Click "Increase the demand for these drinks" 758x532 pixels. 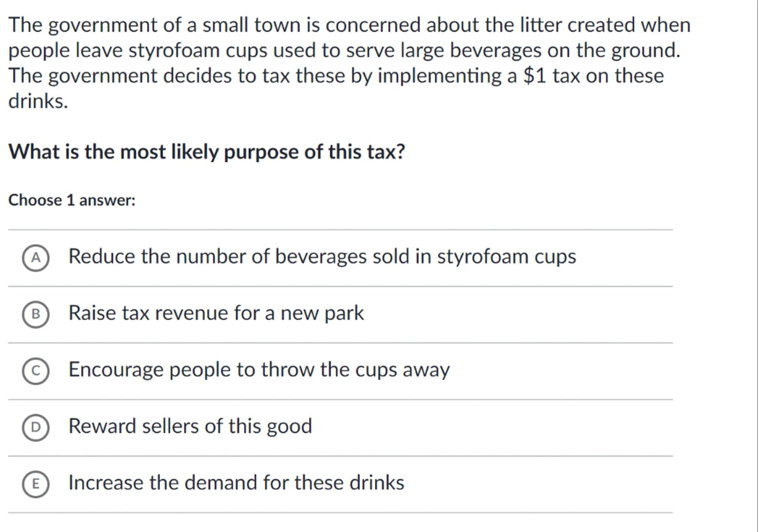[x=236, y=483]
